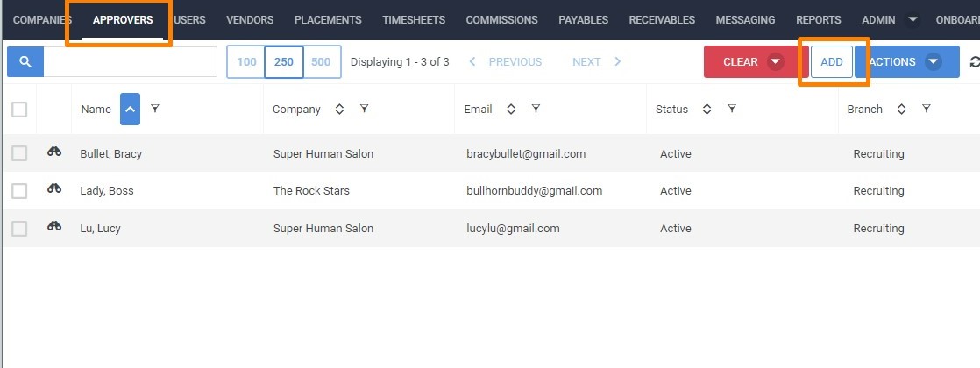Viewport: 980px width, 368px height.
Task: Click into the search text field
Action: tap(130, 62)
